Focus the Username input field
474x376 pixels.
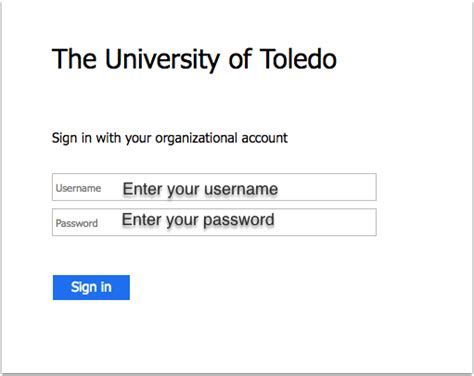214,187
